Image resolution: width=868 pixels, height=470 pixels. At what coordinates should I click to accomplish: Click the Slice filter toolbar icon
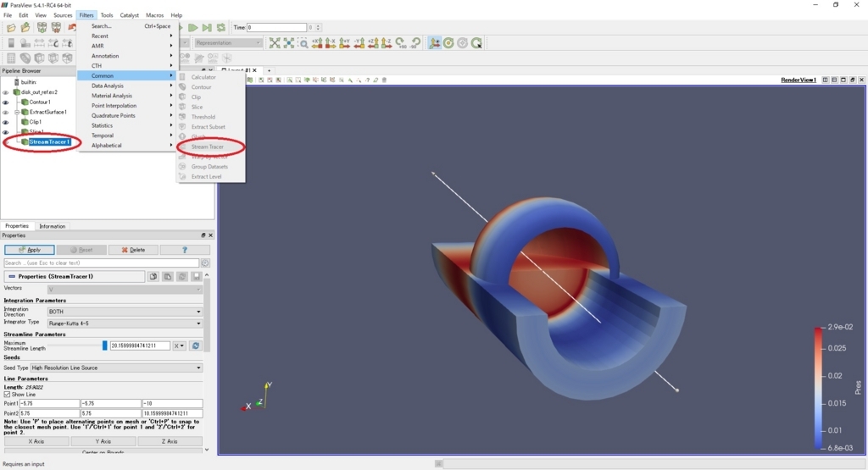click(x=53, y=58)
